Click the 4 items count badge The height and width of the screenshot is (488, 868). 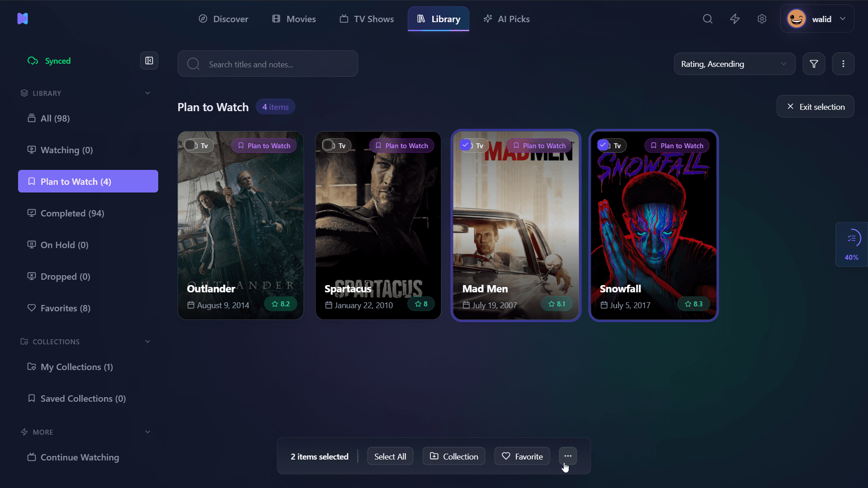tap(275, 107)
